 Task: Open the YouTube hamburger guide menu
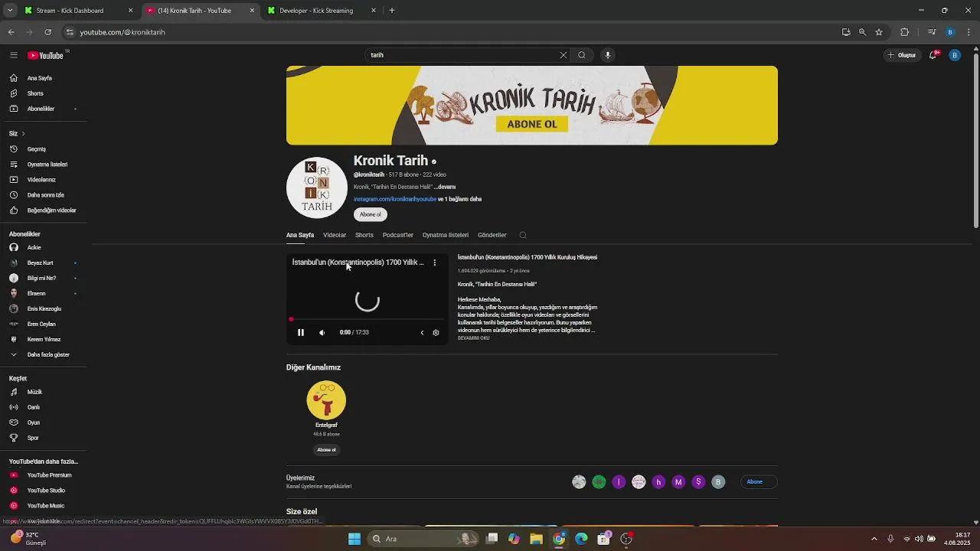click(x=13, y=55)
